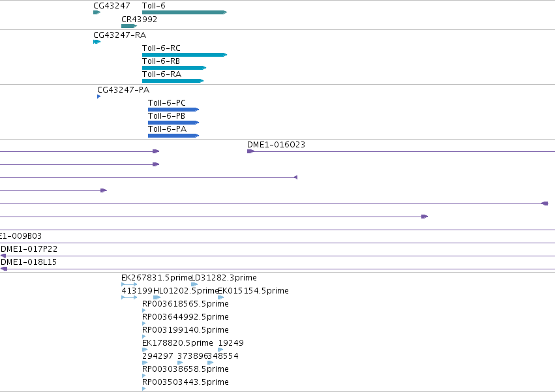Click EST LD31282.3prime
Image resolution: width=555 pixels, height=392 pixels.
(224, 278)
